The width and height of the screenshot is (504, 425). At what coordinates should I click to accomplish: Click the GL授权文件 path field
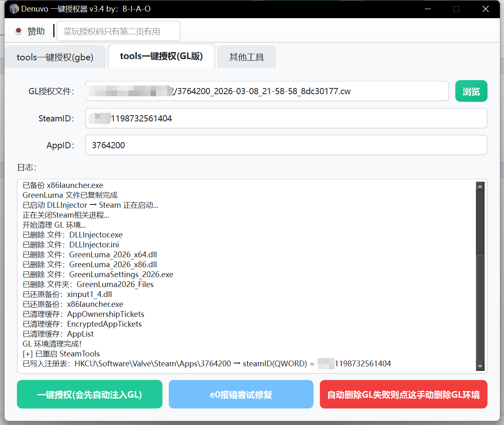click(x=267, y=91)
